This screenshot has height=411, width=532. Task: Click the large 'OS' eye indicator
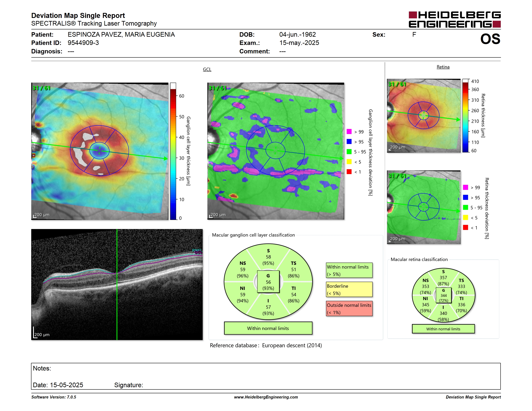tap(490, 39)
